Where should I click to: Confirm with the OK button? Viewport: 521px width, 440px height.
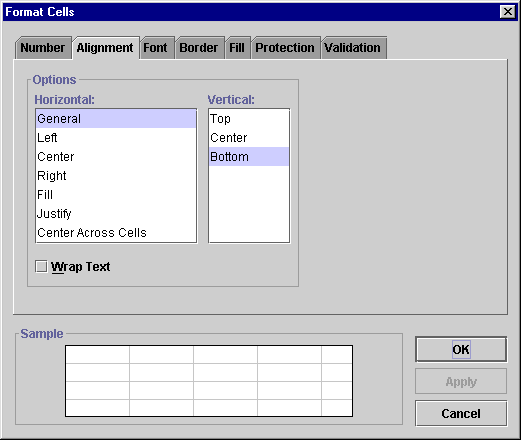pos(461,349)
